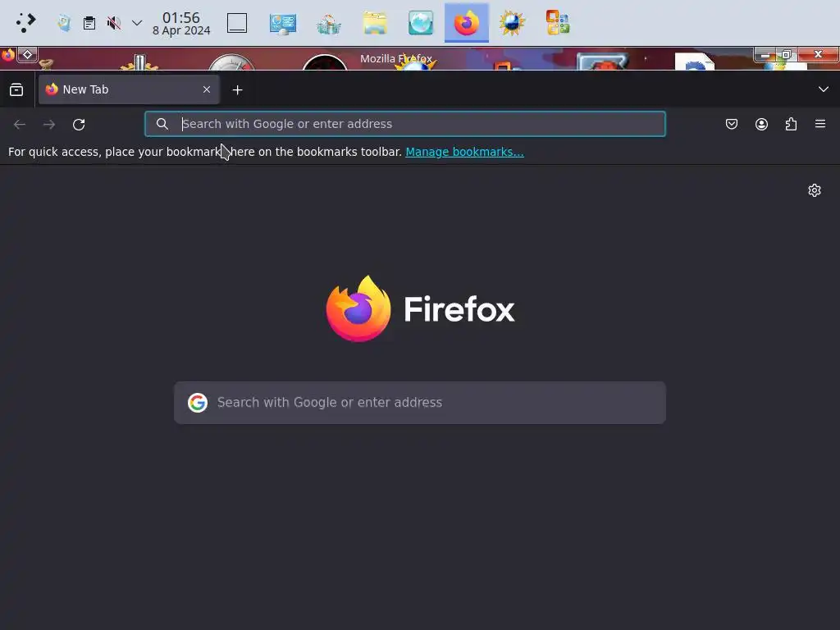Click the muted volume tray icon

coord(113,23)
